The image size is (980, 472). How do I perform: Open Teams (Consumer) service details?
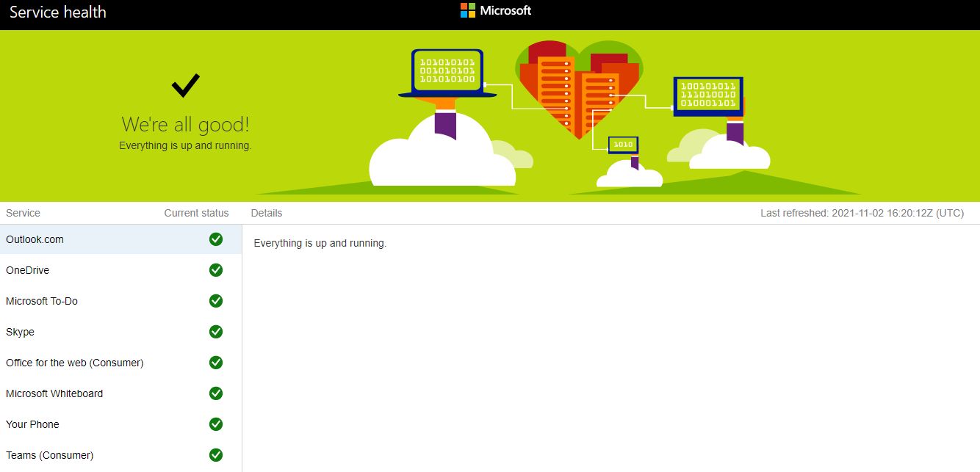point(120,455)
